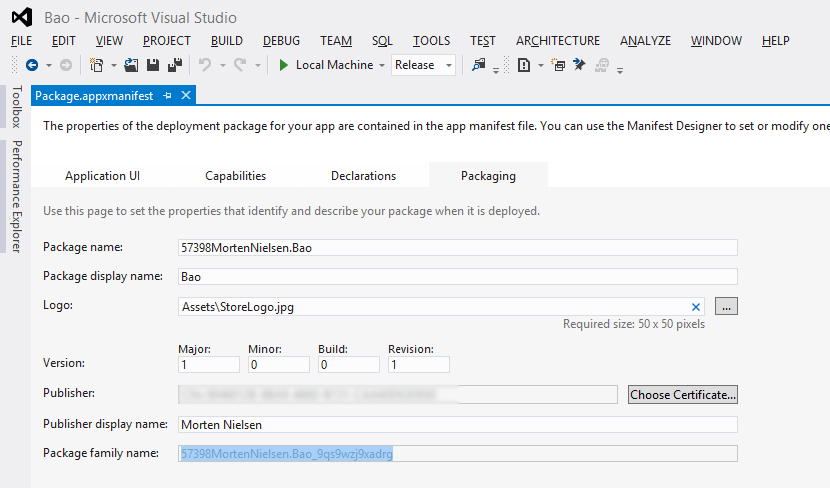Open the ANALYZE menu
This screenshot has width=830, height=488.
click(x=645, y=41)
